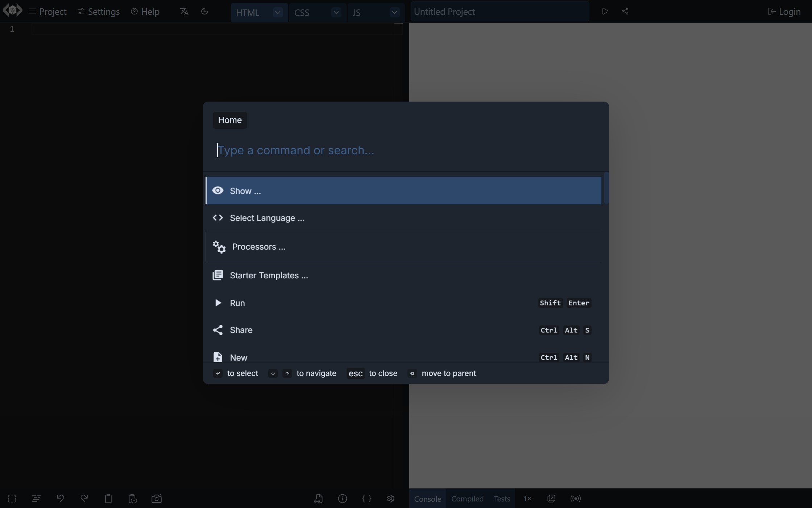Open the share icon in the top bar
This screenshot has width=812, height=508.
625,11
